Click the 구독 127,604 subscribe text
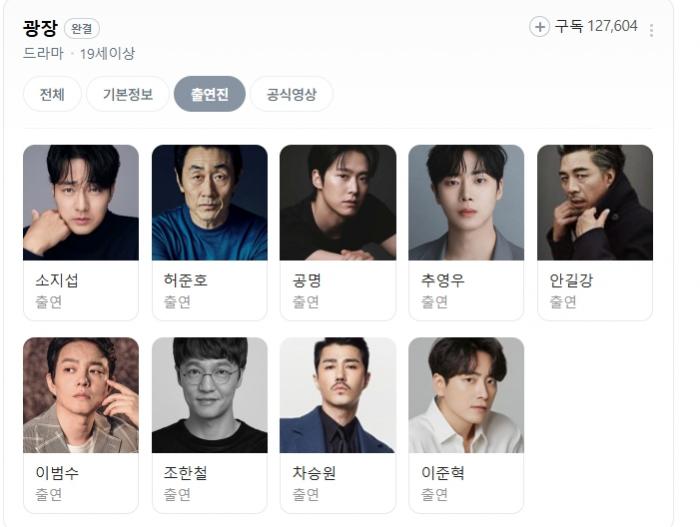 pyautogui.click(x=596, y=26)
